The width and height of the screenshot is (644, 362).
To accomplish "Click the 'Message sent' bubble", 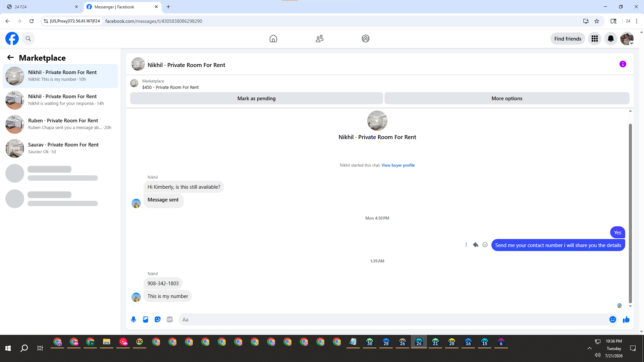I will click(x=163, y=200).
